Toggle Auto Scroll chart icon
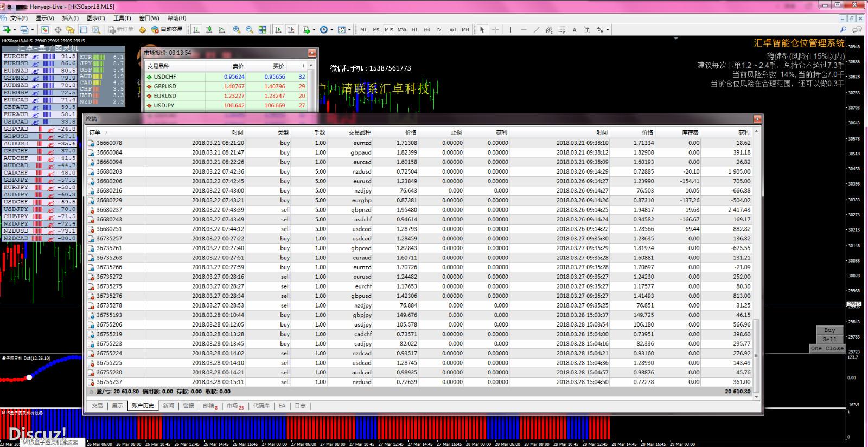 point(278,30)
